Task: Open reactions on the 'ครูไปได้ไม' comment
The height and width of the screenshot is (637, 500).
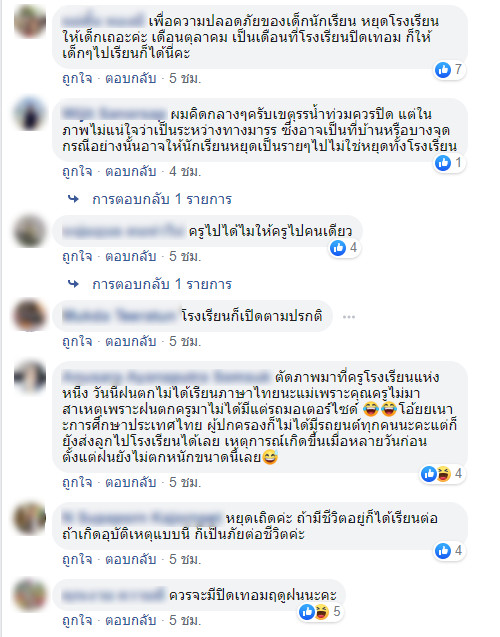Action: tap(344, 247)
